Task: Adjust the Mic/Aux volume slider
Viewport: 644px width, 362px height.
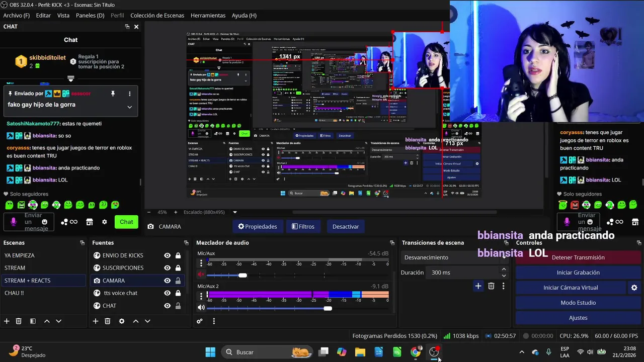Action: coord(243,275)
